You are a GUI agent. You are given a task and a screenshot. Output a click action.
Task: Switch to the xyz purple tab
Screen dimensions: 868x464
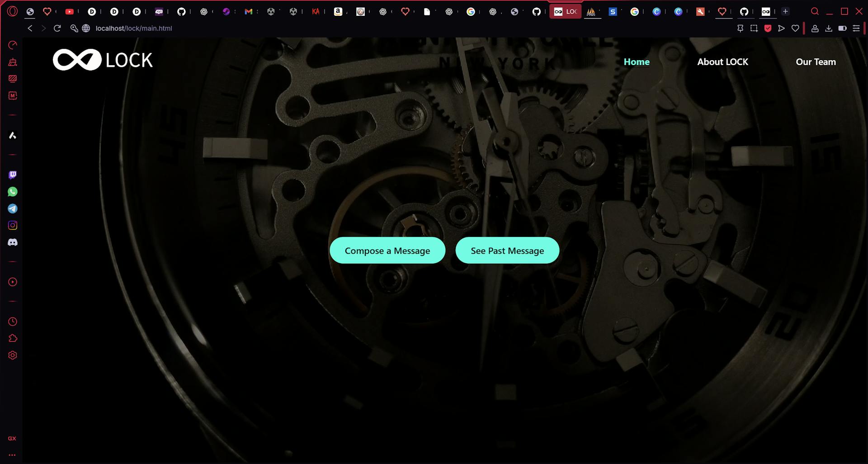click(159, 11)
